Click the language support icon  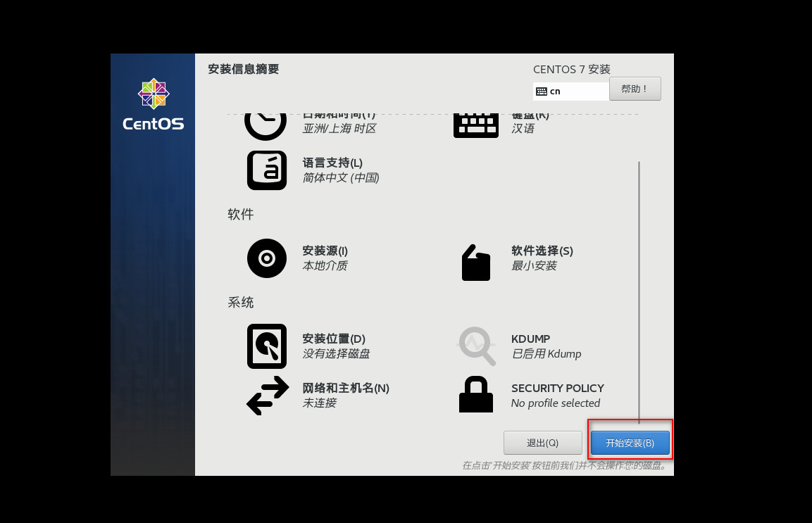coord(267,170)
